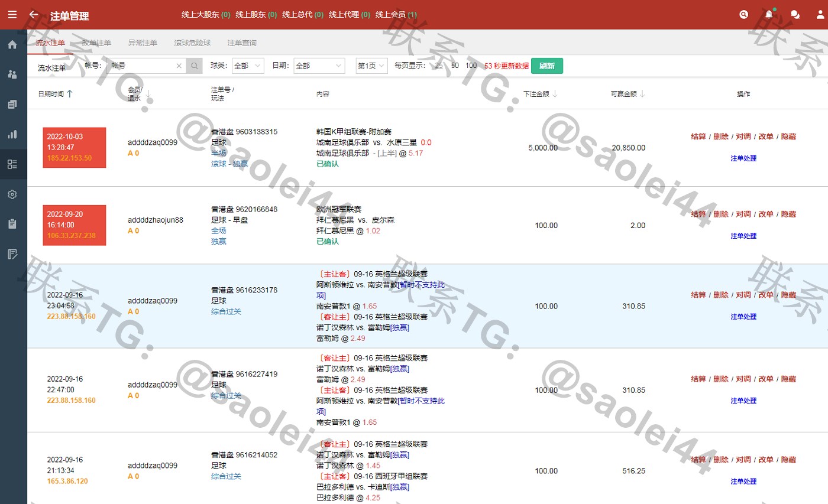
Task: Clear the 帐号 field with the X icon
Action: pyautogui.click(x=179, y=66)
